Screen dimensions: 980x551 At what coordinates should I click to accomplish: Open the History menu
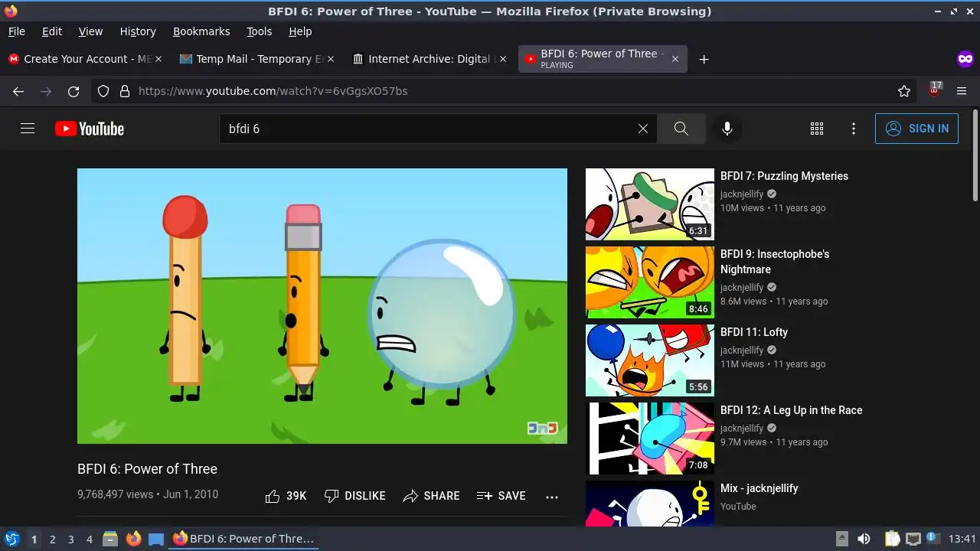point(138,31)
